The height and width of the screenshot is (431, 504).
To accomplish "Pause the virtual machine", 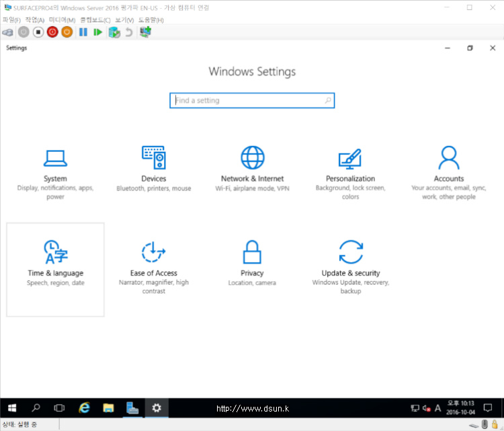I will pos(83,32).
